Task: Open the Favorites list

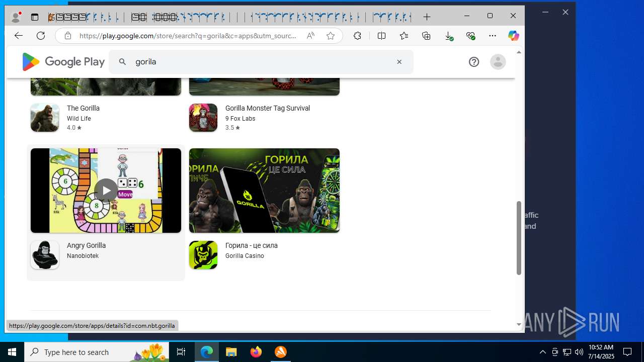Action: pyautogui.click(x=404, y=36)
